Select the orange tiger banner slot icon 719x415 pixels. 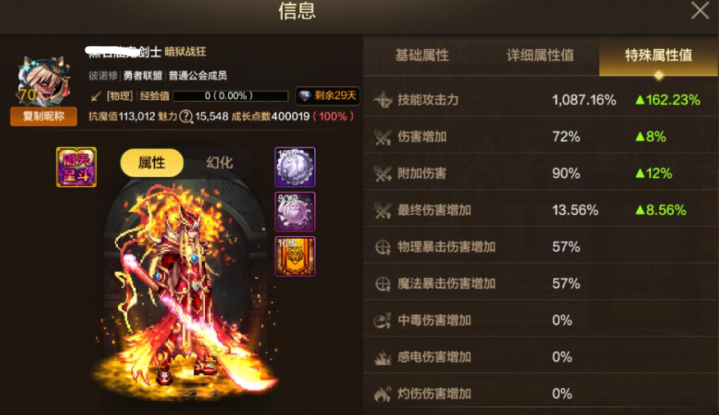point(295,256)
